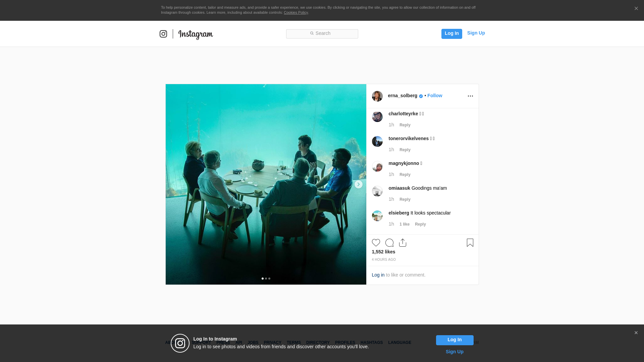The height and width of the screenshot is (362, 644).
Task: Click the Search input field
Action: pyautogui.click(x=322, y=34)
